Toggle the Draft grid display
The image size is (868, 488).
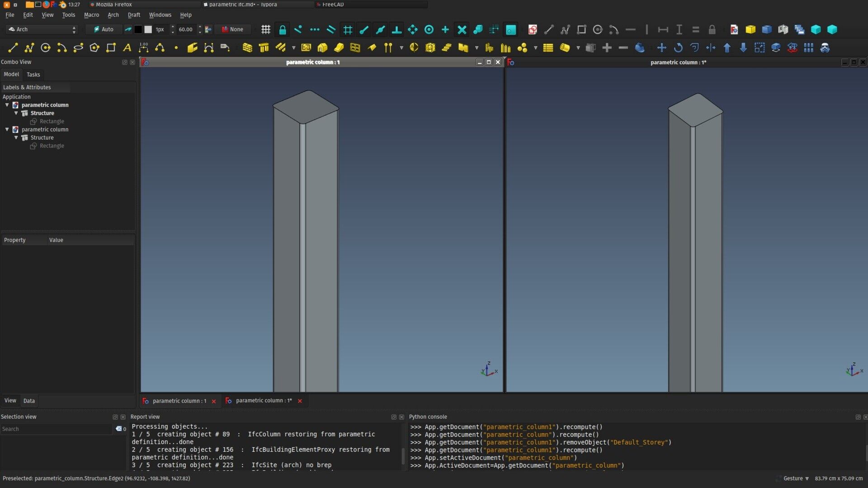coord(266,30)
